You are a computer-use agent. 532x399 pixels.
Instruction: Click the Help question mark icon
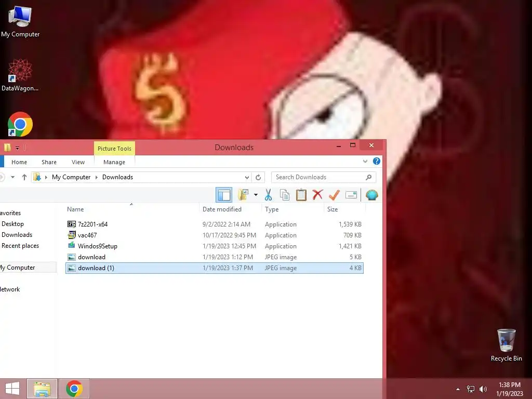(x=377, y=161)
